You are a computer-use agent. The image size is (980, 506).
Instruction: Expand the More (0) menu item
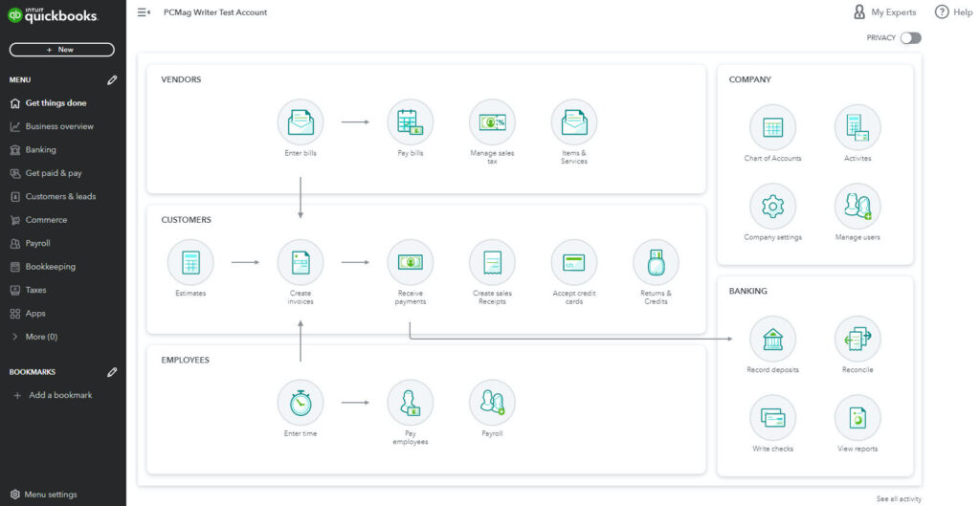[x=41, y=337]
